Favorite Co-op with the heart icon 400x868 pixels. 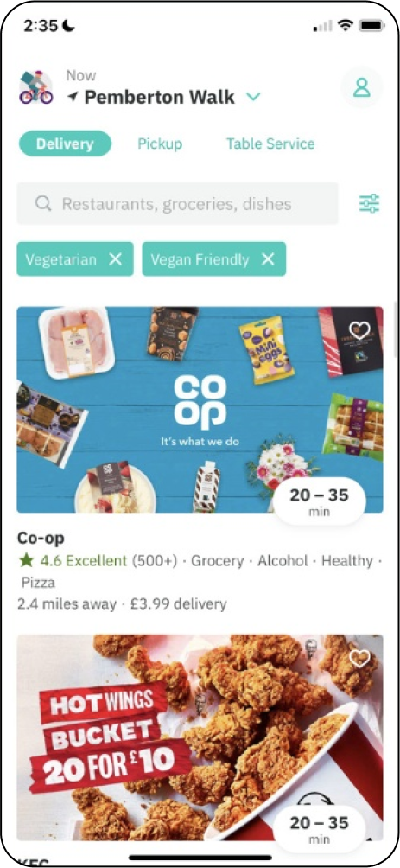[359, 330]
